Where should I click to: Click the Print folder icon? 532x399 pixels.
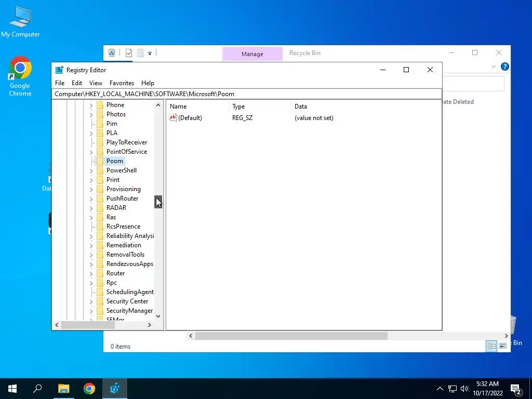[x=100, y=180]
